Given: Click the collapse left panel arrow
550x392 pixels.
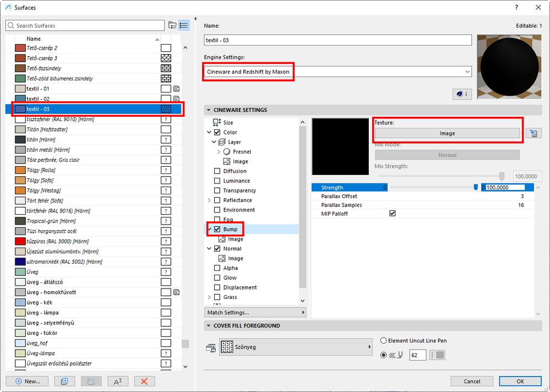Looking at the screenshot, I should point(195,19).
